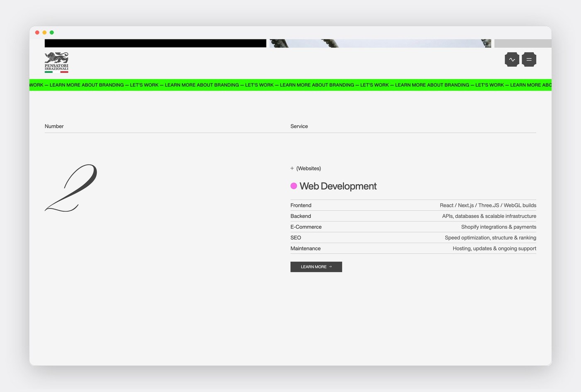
Task: Click the green scrolling branding marquee banner
Action: coord(290,85)
